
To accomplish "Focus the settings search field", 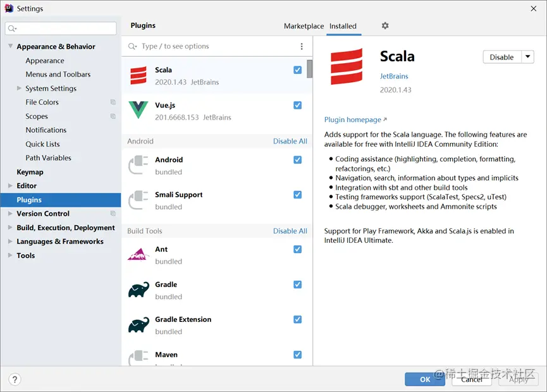I will (61, 28).
